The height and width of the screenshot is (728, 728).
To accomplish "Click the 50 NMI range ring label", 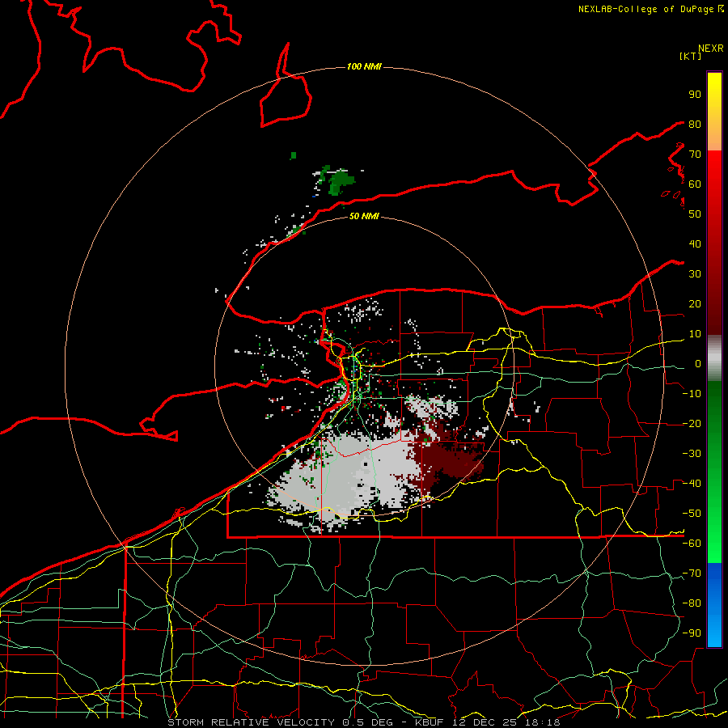I will coord(364,216).
